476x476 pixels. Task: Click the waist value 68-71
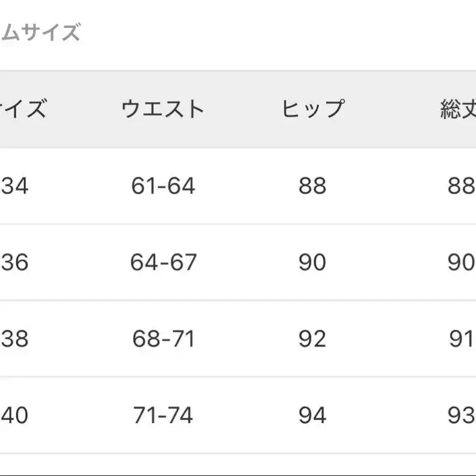coord(163,340)
